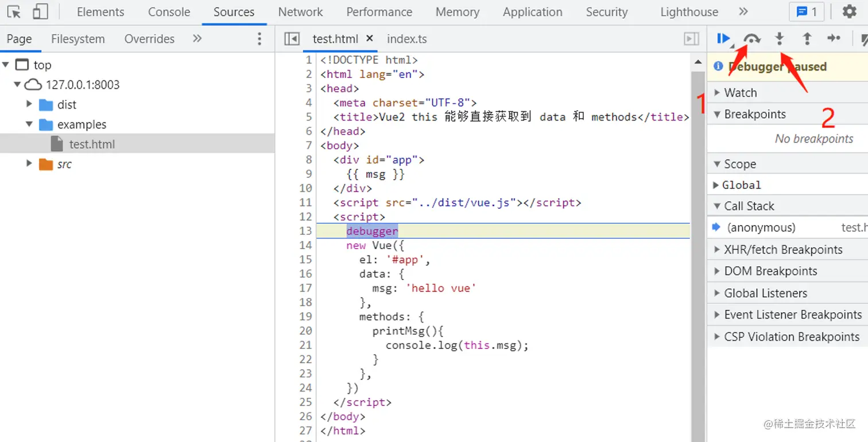Select the (anonymous) call stack frame
The image size is (868, 442).
tap(788, 228)
